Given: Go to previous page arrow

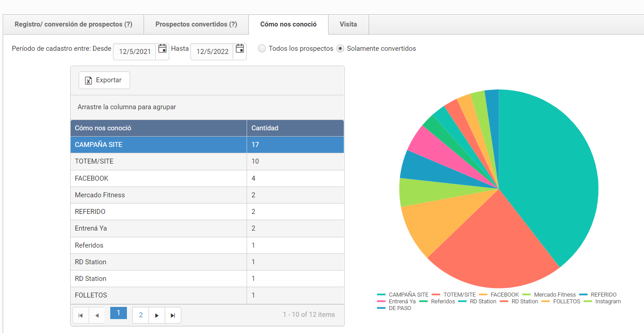Looking at the screenshot, I should pyautogui.click(x=97, y=315).
